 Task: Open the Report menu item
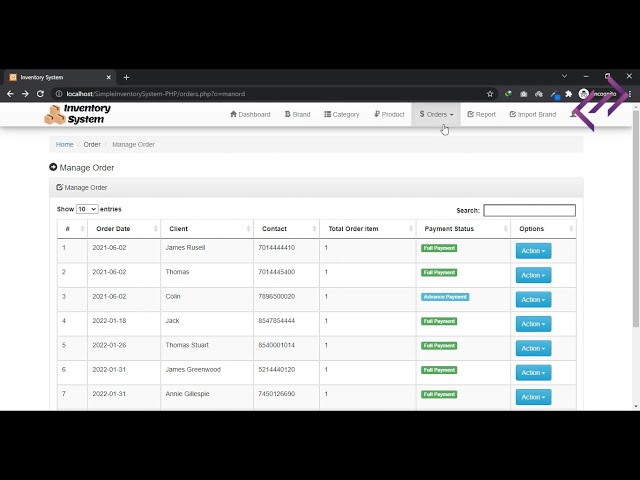(x=481, y=114)
